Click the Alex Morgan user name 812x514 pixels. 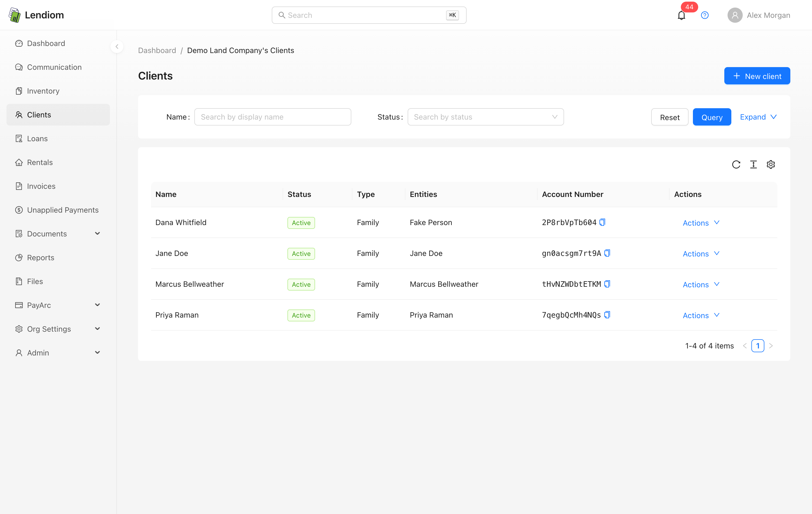tap(768, 15)
